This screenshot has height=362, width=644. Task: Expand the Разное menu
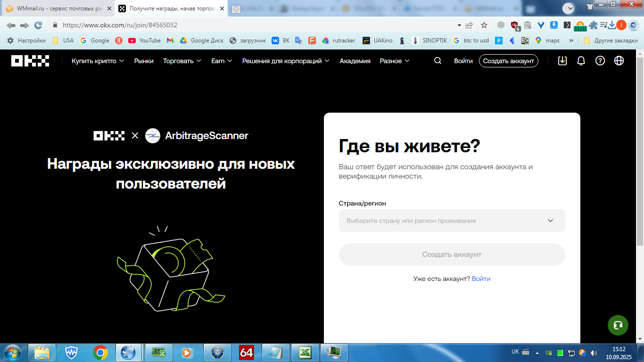[x=395, y=61]
